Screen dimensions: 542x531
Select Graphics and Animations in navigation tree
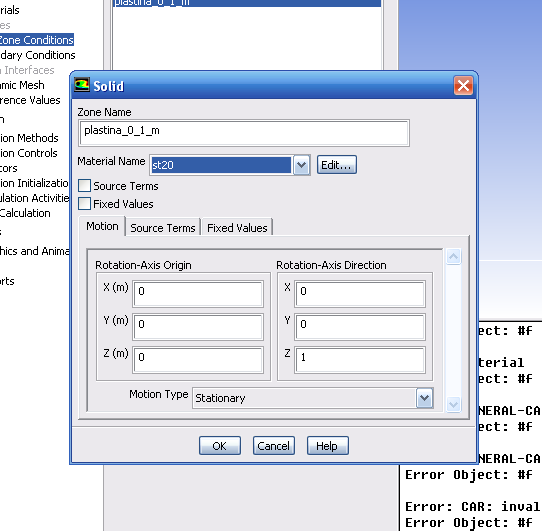pyautogui.click(x=35, y=251)
